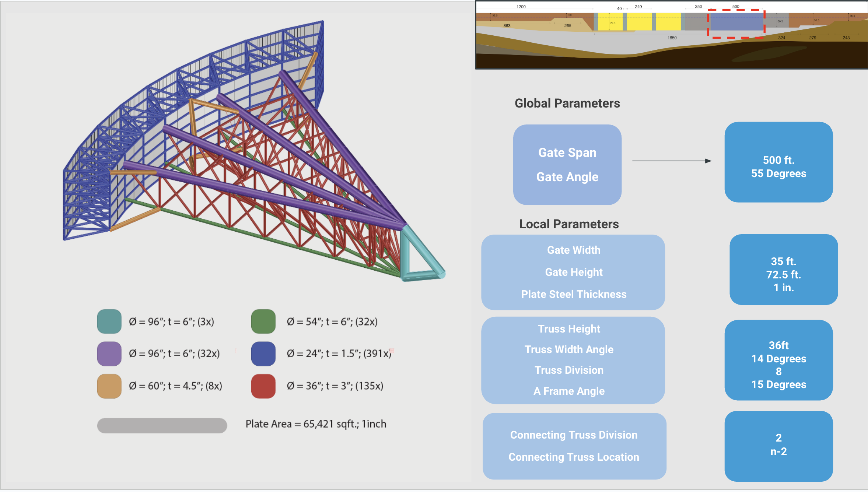Image resolution: width=868 pixels, height=492 pixels.
Task: Click the dark blue legend swatch
Action: tap(263, 354)
